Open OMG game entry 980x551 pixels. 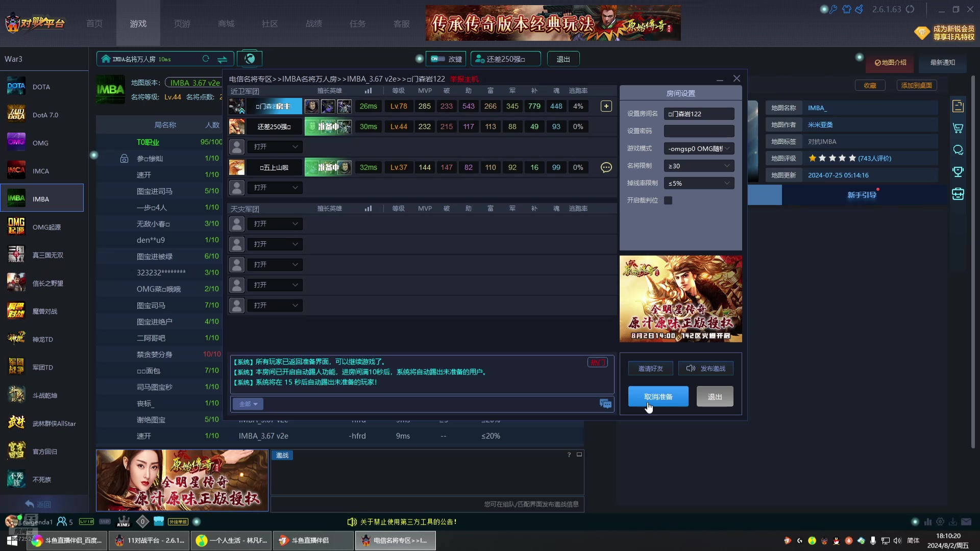tap(42, 143)
